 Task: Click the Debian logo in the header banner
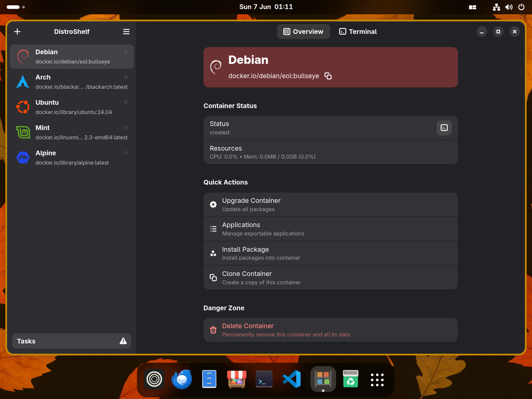pyautogui.click(x=216, y=67)
